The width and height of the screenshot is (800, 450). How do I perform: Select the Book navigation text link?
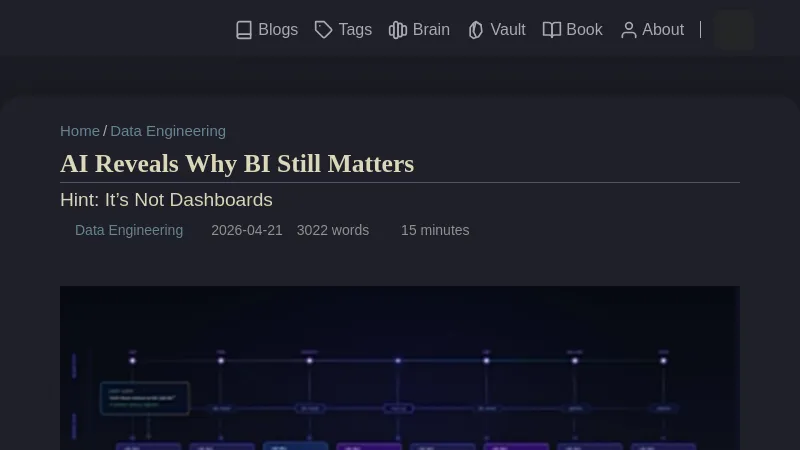584,30
